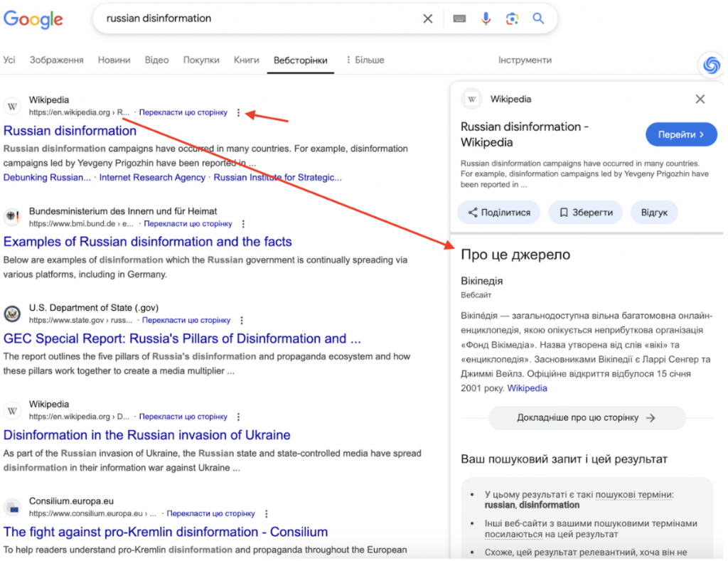Click the Consilium.europa.eu favicon
The width and height of the screenshot is (728, 561).
[x=13, y=508]
